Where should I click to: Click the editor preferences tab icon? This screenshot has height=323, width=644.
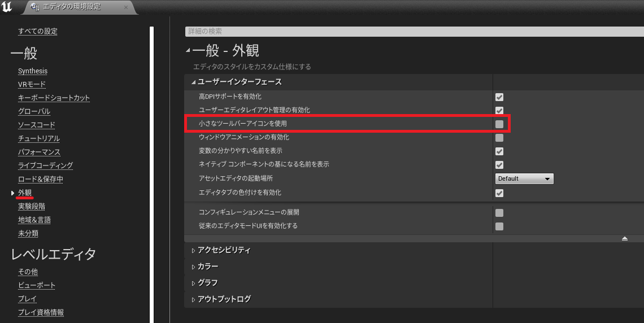coord(36,7)
